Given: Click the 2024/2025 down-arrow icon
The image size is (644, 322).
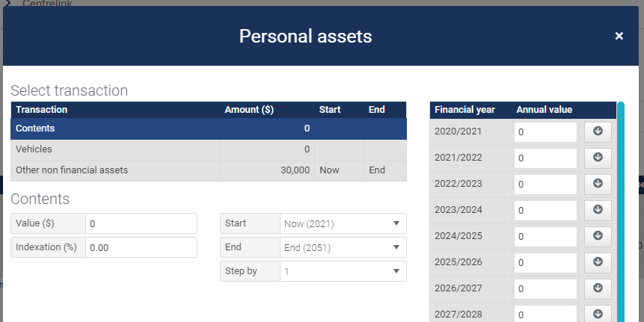Looking at the screenshot, I should [x=598, y=236].
